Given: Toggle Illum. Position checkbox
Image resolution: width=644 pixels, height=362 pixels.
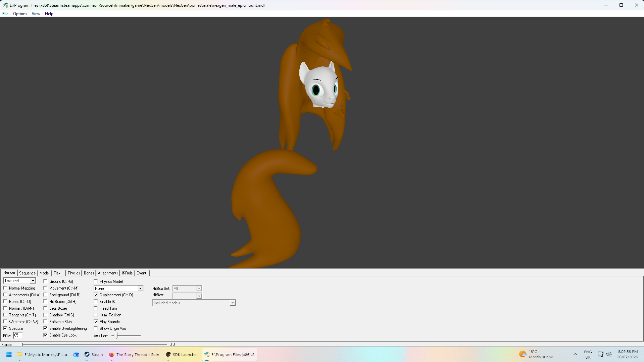Looking at the screenshot, I should [96, 315].
